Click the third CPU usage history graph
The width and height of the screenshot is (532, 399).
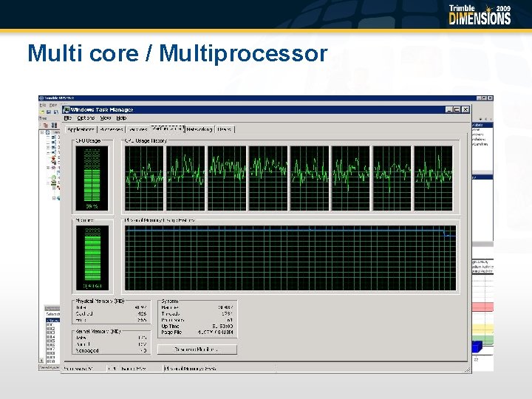click(227, 179)
